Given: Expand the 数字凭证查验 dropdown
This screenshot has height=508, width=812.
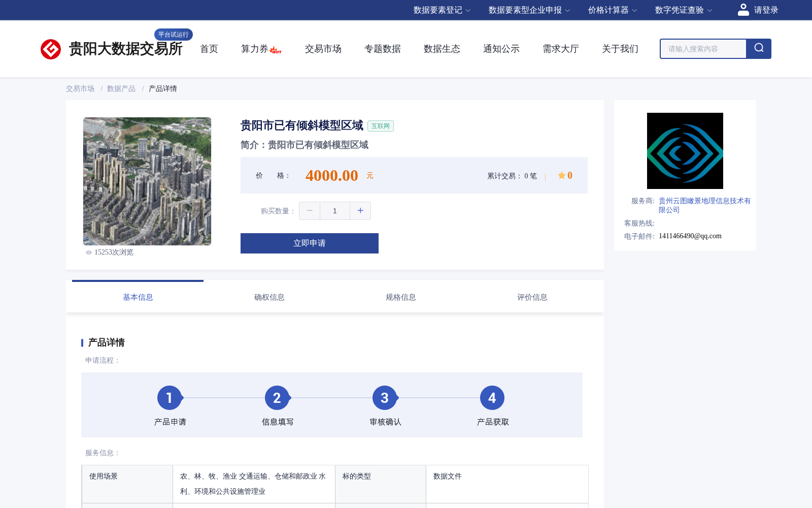Looking at the screenshot, I should point(684,10).
